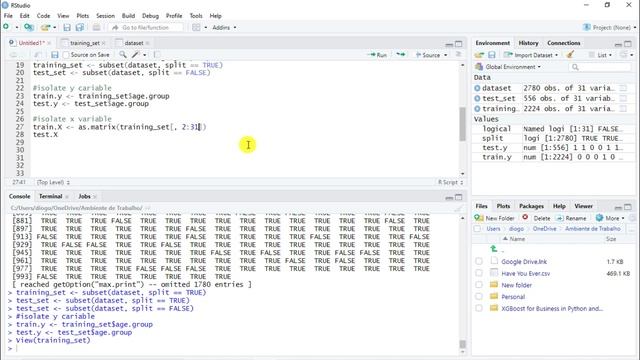Image resolution: width=640 pixels, height=360 pixels.
Task: Open Find/Replace magnifier in editor toolbar
Action: pos(122,55)
